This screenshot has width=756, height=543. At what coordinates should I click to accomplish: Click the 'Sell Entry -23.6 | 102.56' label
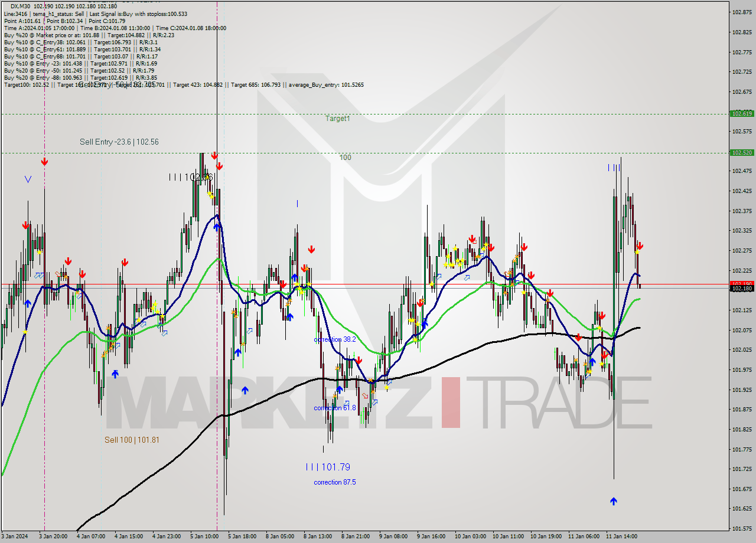click(119, 142)
